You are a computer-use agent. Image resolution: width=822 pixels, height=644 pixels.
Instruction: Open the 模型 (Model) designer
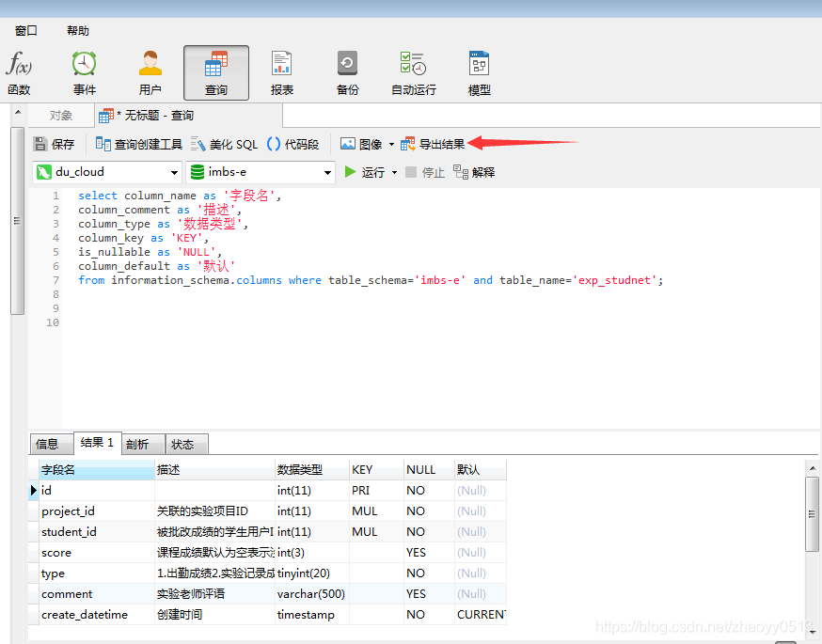(x=479, y=72)
